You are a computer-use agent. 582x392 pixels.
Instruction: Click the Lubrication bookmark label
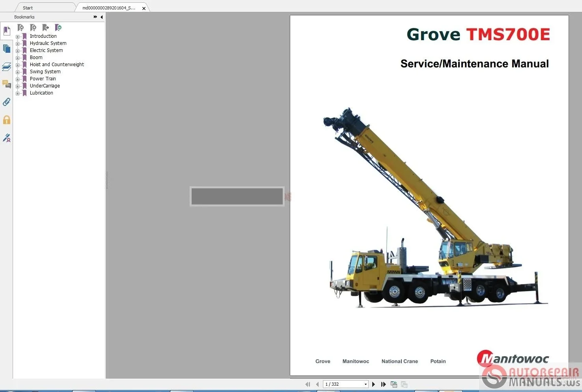(41, 93)
